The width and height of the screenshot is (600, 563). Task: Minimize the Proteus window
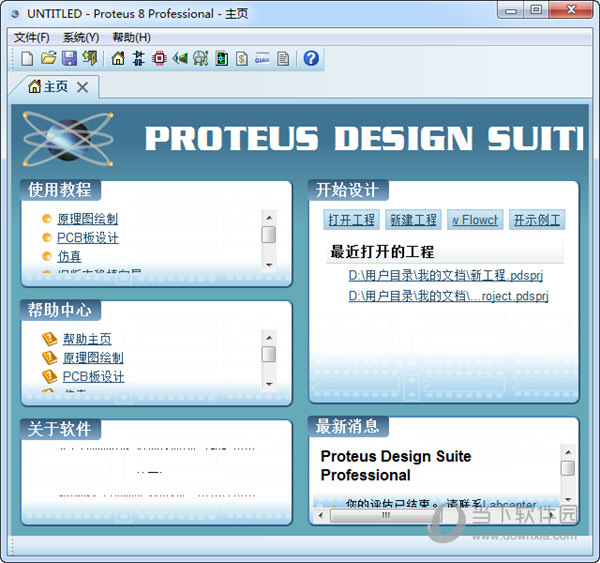point(510,10)
